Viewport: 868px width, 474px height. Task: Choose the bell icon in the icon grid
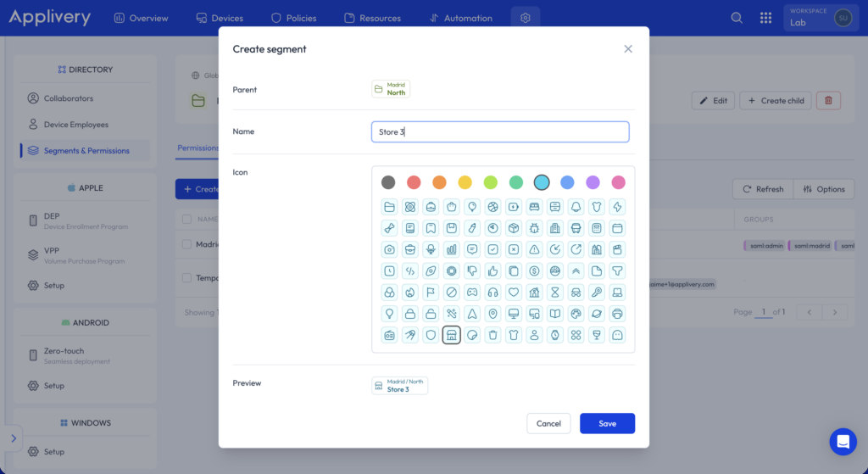[576, 207]
